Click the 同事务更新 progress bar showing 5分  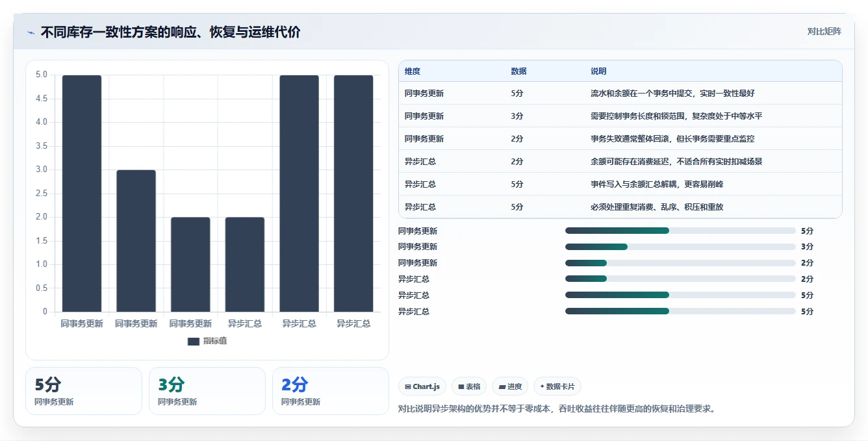(680, 231)
